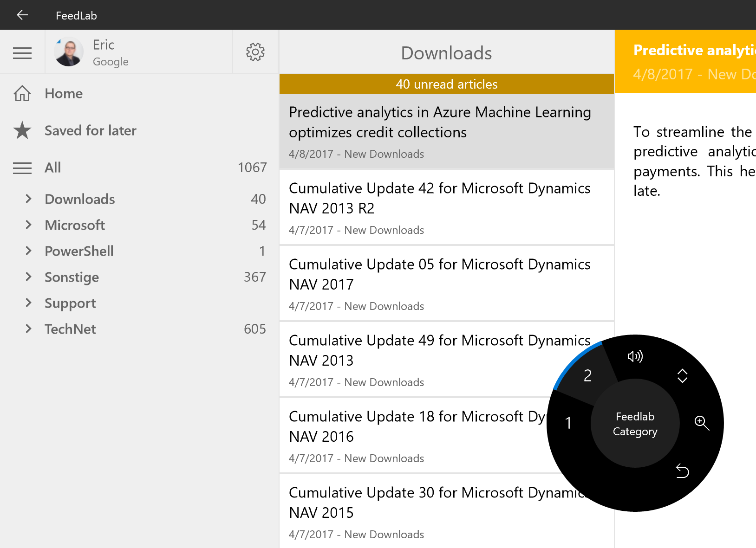This screenshot has height=548, width=756.
Task: Expand the PowerShell category chevron
Action: [28, 251]
